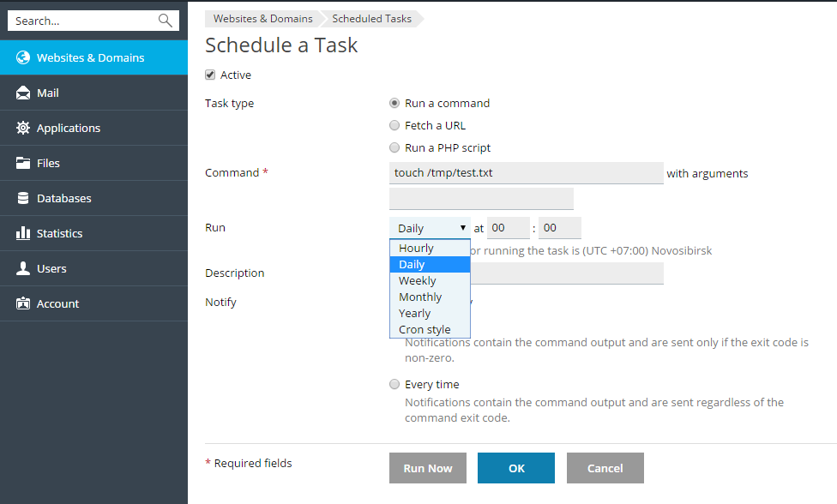Toggle the Active checkbox
This screenshot has height=504, width=837.
point(210,75)
